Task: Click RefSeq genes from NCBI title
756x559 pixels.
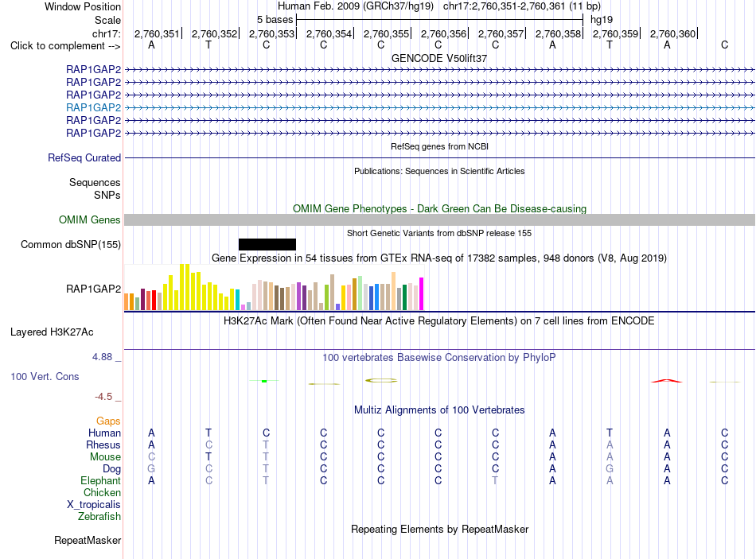Action: pyautogui.click(x=440, y=146)
